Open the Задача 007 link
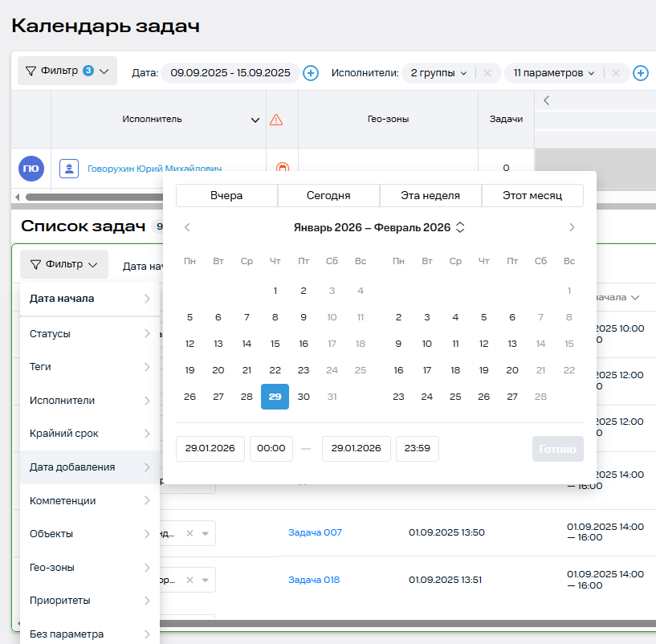The height and width of the screenshot is (644, 656). point(315,532)
